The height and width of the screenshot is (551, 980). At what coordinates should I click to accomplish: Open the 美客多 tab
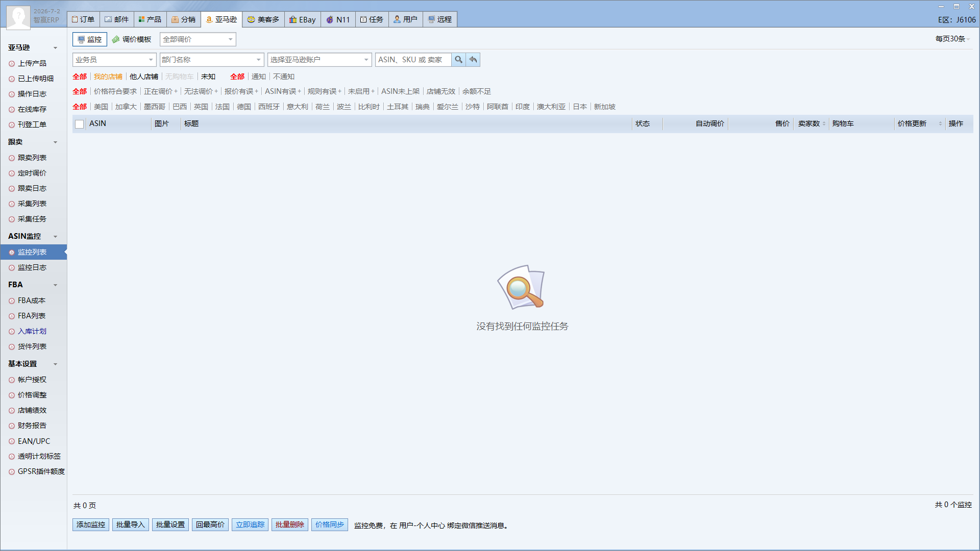click(x=263, y=19)
